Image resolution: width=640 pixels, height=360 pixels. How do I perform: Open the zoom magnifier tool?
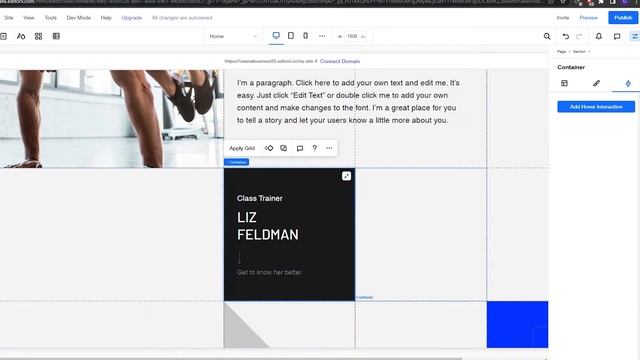point(547,36)
